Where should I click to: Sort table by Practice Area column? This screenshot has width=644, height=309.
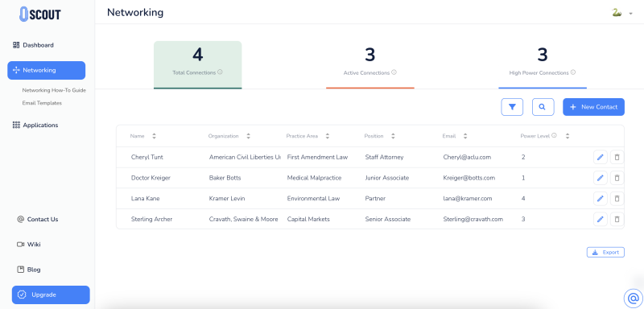tap(328, 136)
